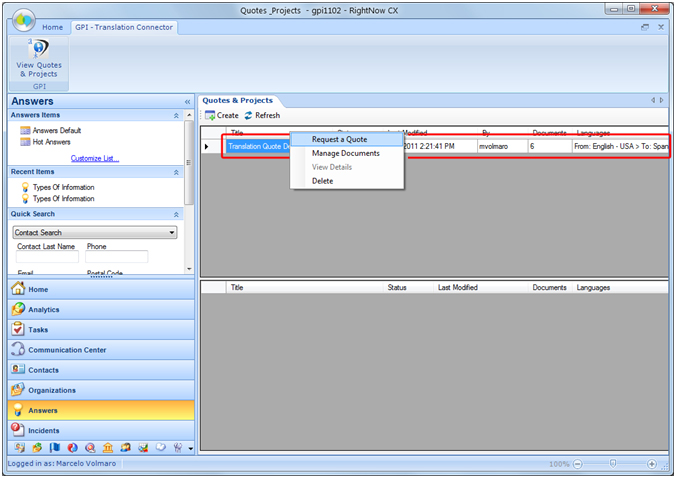Click the Customize List link
The width and height of the screenshot is (676, 478).
pos(94,158)
